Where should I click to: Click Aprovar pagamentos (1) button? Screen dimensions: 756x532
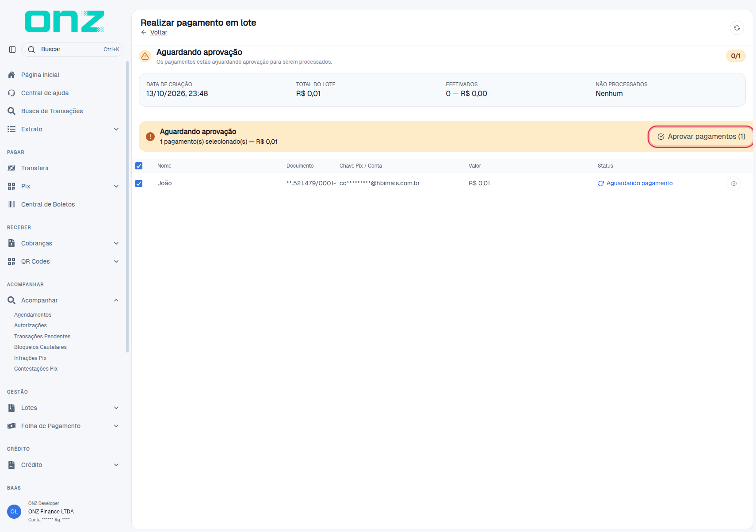[x=701, y=137]
